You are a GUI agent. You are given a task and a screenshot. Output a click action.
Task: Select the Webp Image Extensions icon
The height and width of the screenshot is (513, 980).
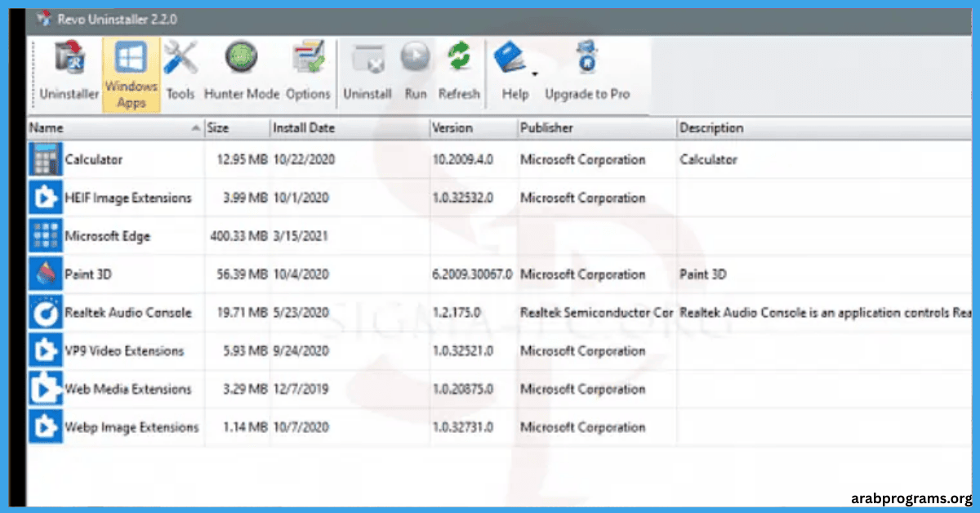click(44, 427)
